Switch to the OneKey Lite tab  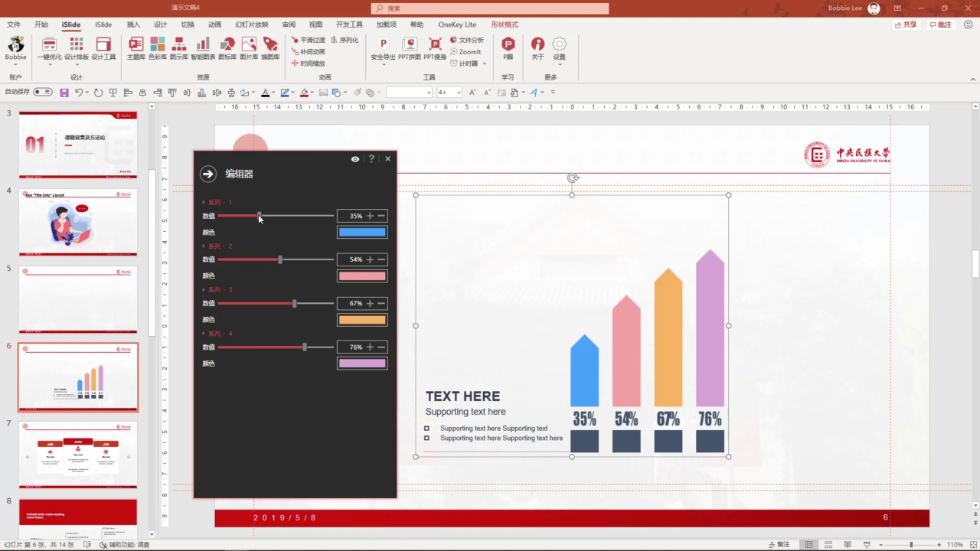(457, 24)
